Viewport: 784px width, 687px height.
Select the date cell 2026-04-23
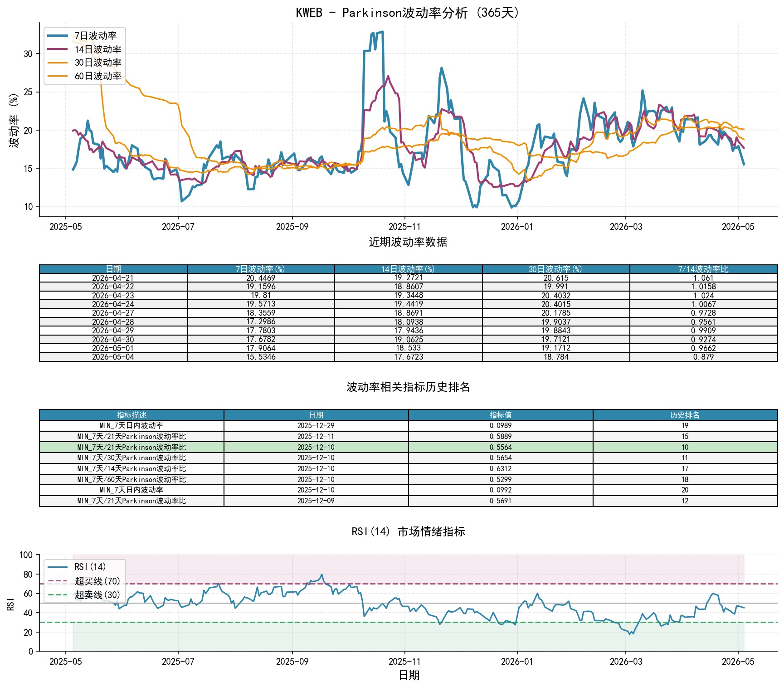(113, 295)
